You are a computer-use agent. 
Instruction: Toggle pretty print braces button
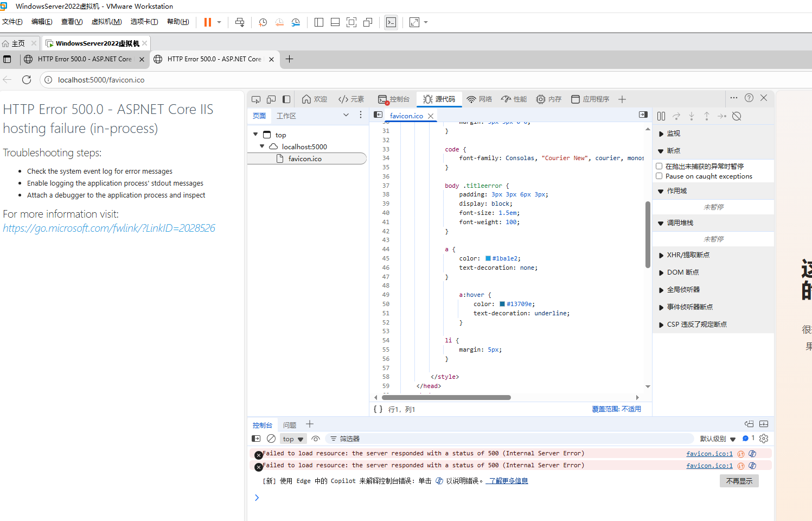pos(378,409)
